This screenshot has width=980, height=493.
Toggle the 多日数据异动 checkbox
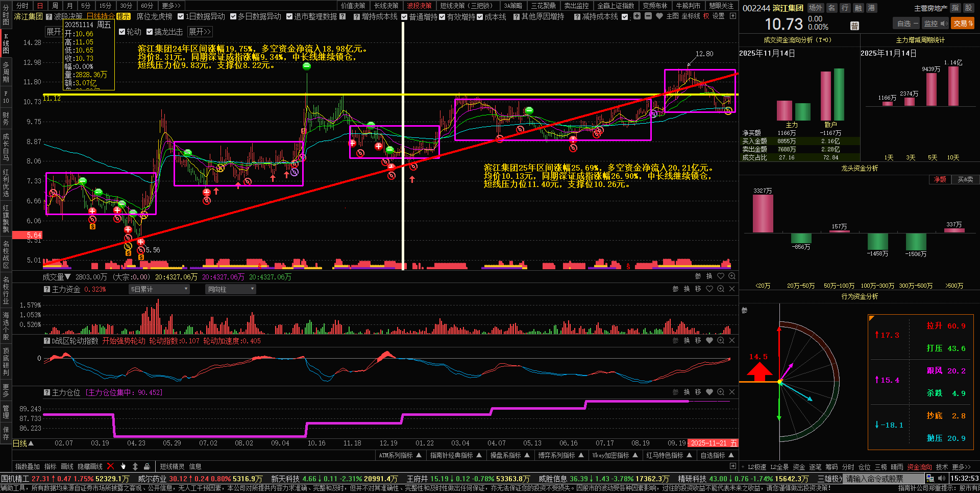pyautogui.click(x=233, y=16)
